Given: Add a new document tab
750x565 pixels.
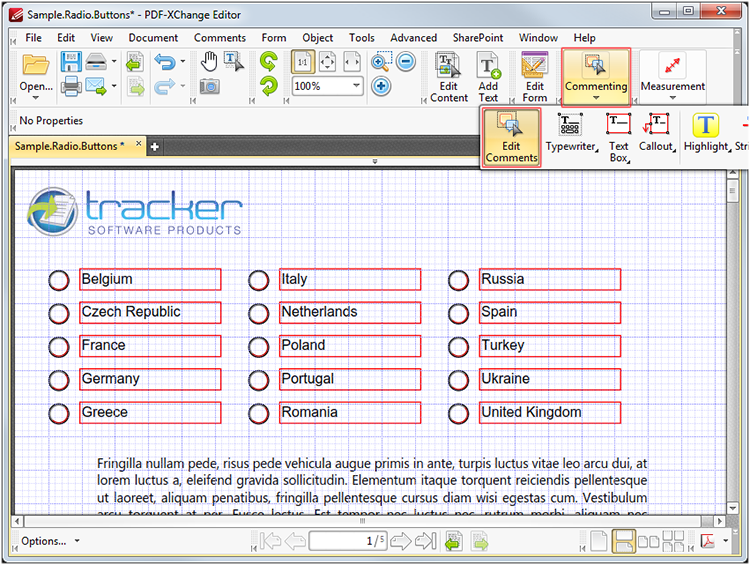Looking at the screenshot, I should pyautogui.click(x=154, y=147).
